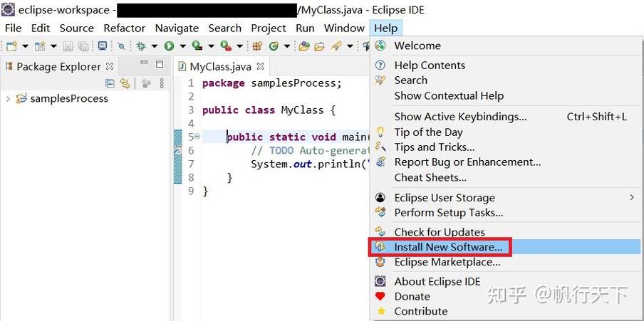Screen dimensions: 644x321
Task: Click the green Run button
Action: pos(170,46)
